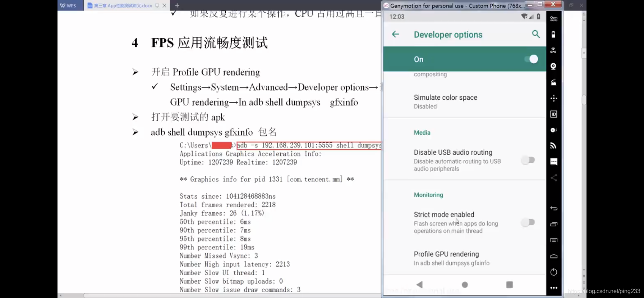Click the Genymotion share icon

coord(553,178)
